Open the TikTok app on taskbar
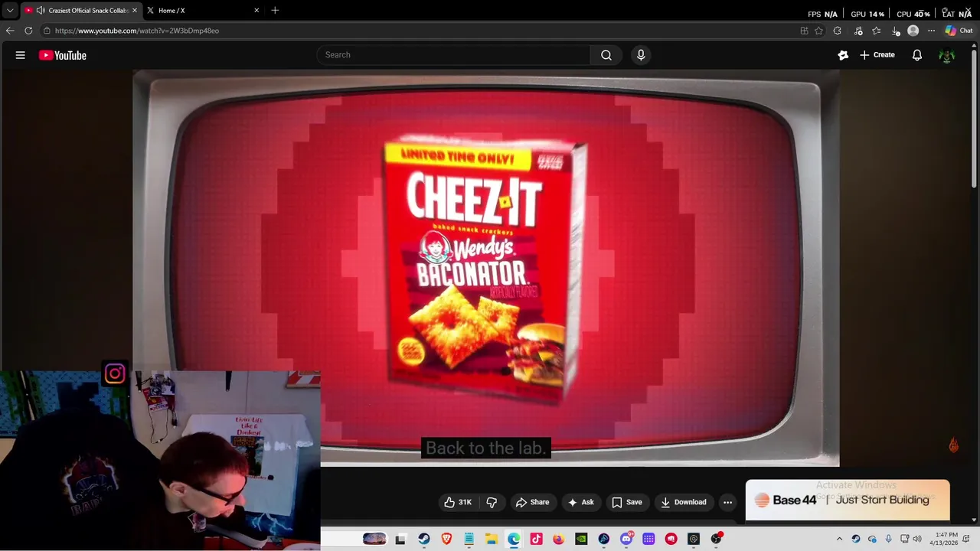Screen dimensions: 980x551 [536, 539]
